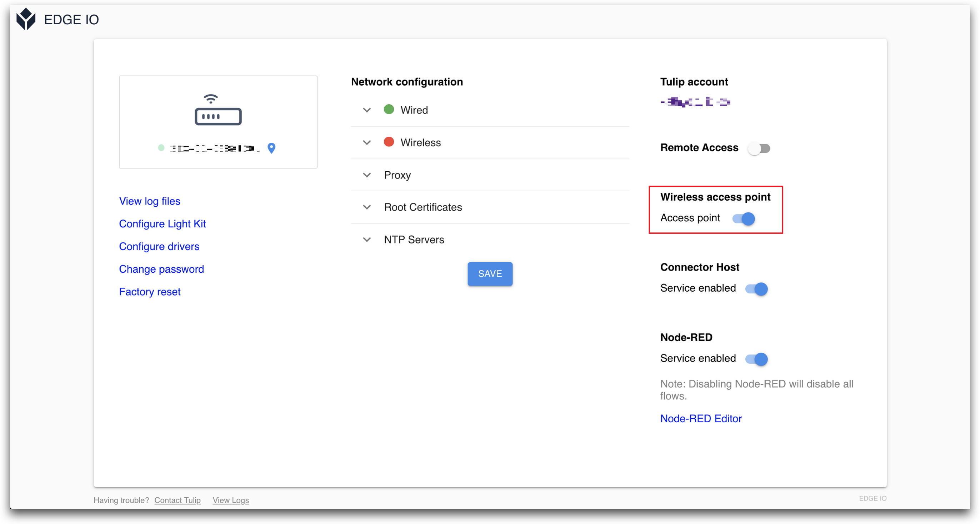This screenshot has height=524, width=980.
Task: Click Connector Host Service enabled label
Action: (x=698, y=288)
